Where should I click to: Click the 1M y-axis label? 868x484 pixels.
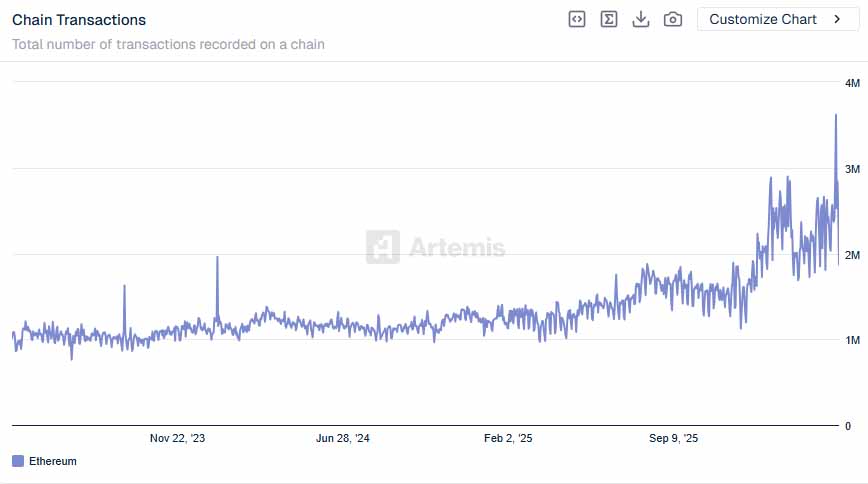[x=852, y=340]
